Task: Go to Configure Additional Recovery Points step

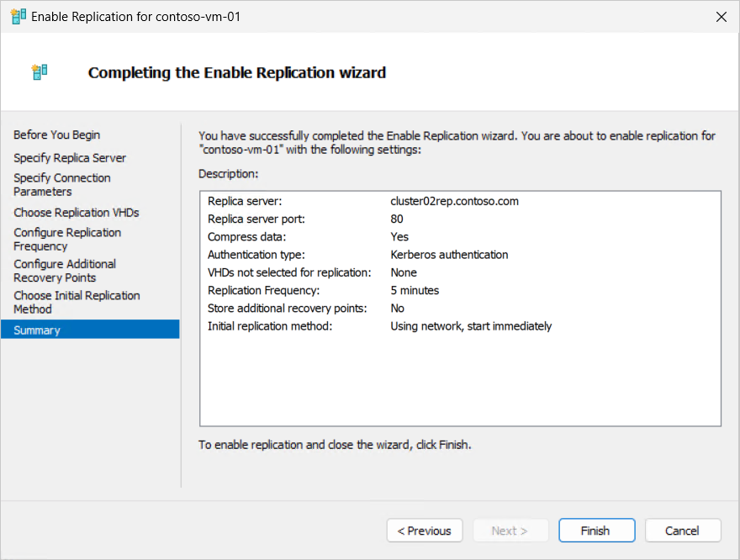Action: (65, 271)
